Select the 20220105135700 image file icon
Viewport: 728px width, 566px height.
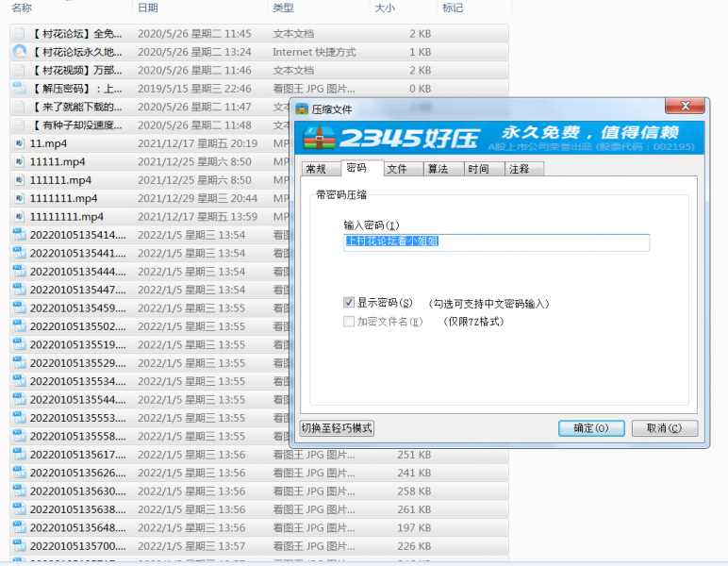[19, 546]
